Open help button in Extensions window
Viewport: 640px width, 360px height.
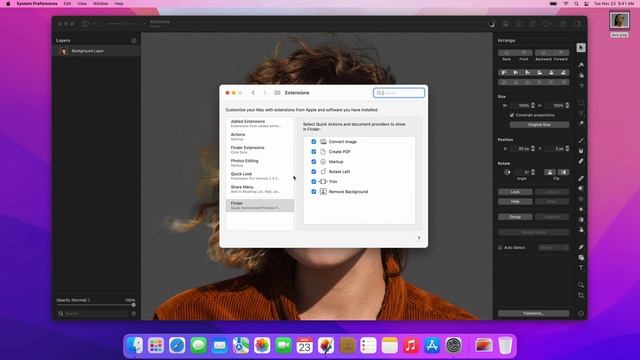click(418, 238)
